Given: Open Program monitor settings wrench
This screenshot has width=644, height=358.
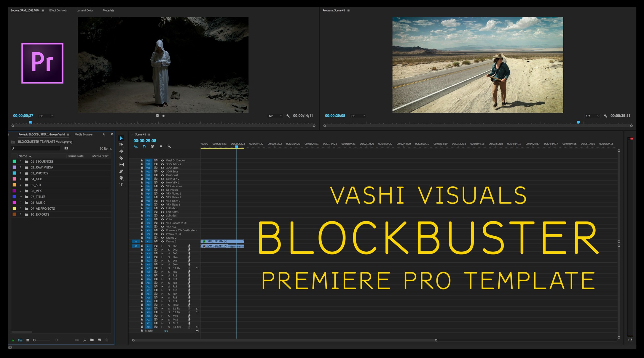Looking at the screenshot, I should tap(605, 116).
